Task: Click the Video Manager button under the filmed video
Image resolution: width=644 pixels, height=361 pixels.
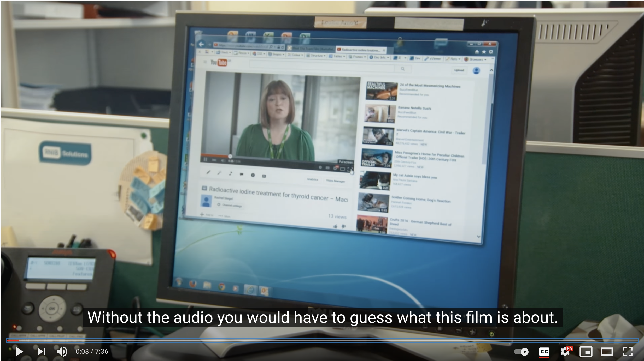Action: pos(335,181)
